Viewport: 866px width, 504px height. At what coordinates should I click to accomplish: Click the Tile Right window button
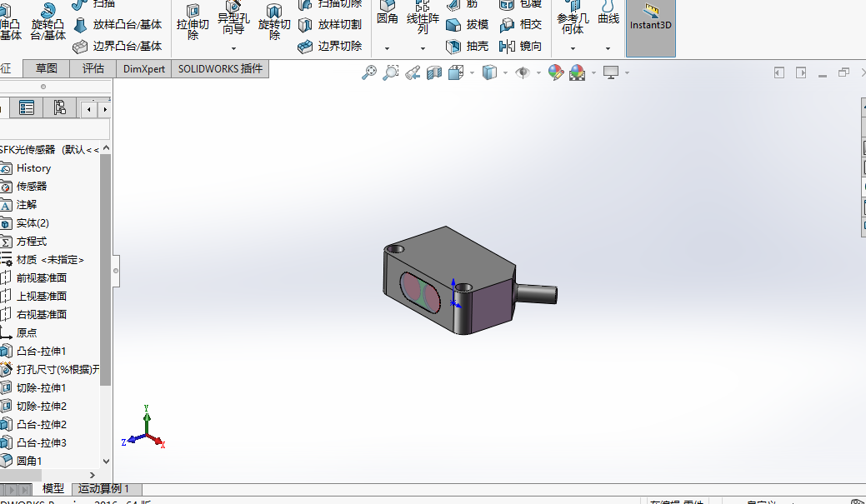(801, 72)
